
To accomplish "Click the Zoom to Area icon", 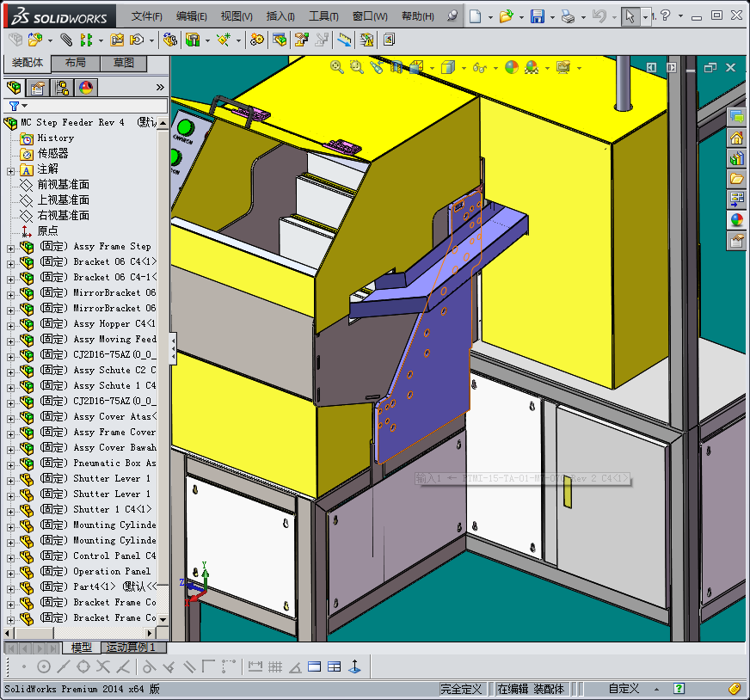I will [356, 67].
